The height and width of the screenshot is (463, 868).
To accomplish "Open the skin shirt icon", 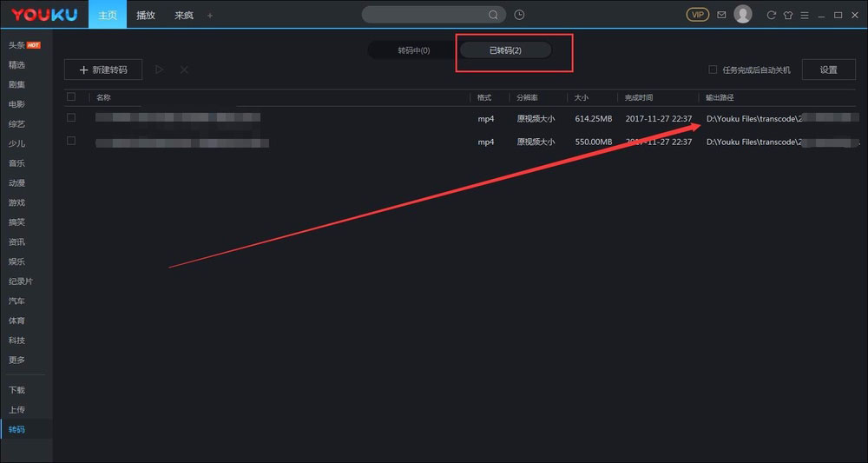I will click(788, 15).
